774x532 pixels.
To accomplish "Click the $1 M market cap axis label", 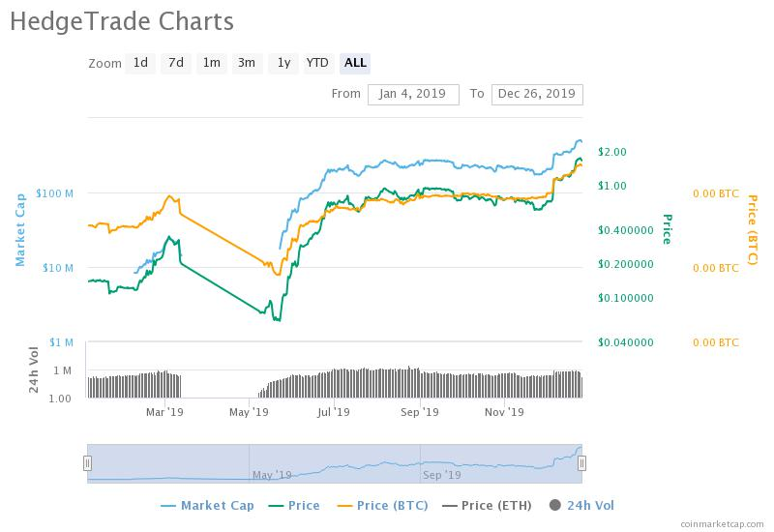I will 61,342.
